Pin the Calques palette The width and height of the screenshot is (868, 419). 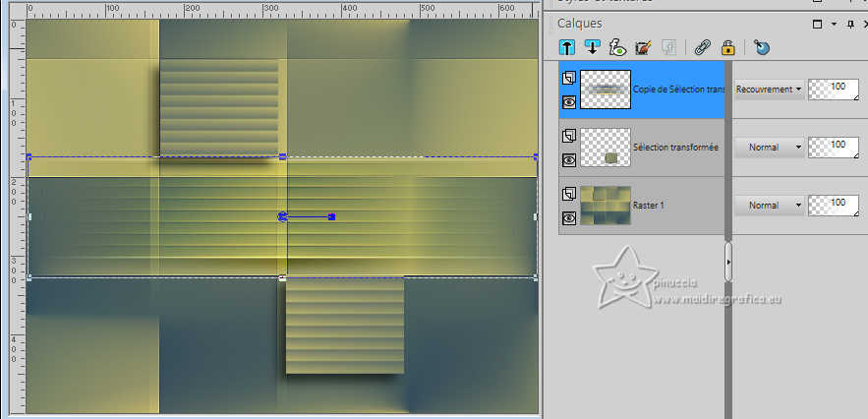click(x=851, y=25)
